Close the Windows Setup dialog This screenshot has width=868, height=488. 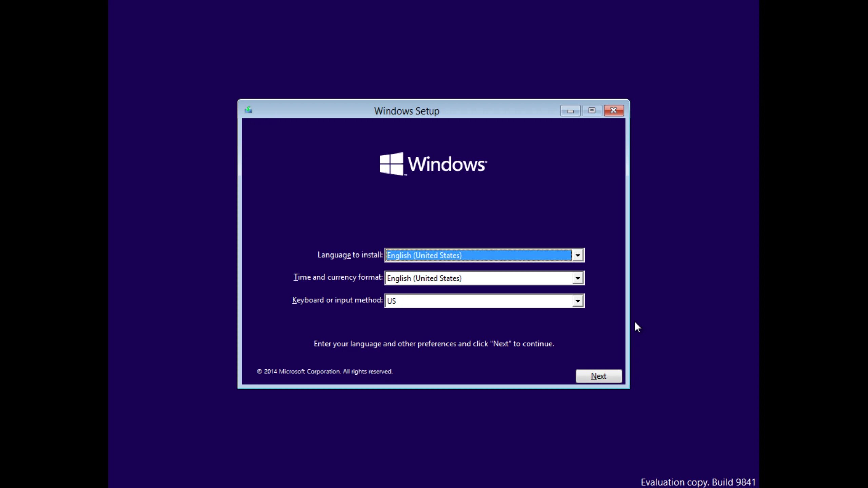tap(613, 110)
